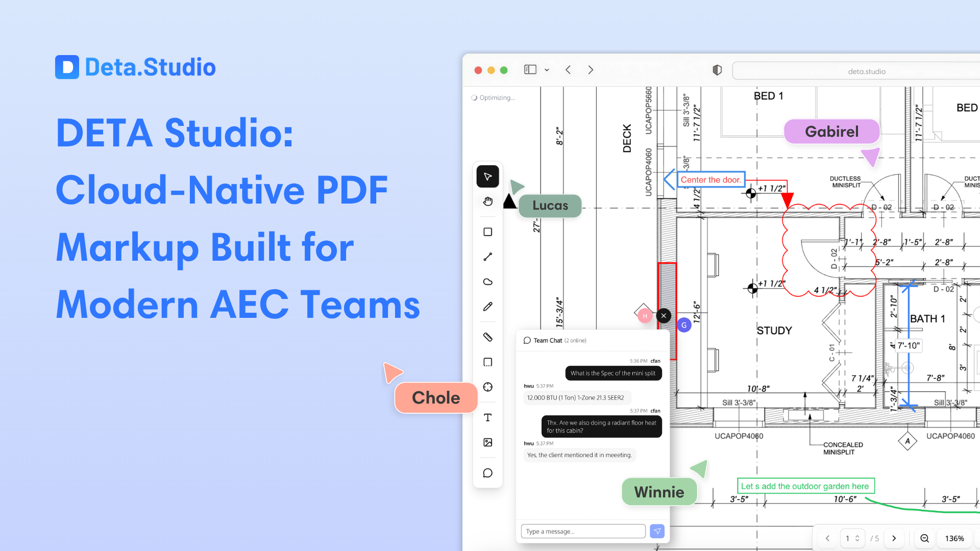Toggle the browser sidebar panel
This screenshot has height=551, width=980.
pos(530,69)
